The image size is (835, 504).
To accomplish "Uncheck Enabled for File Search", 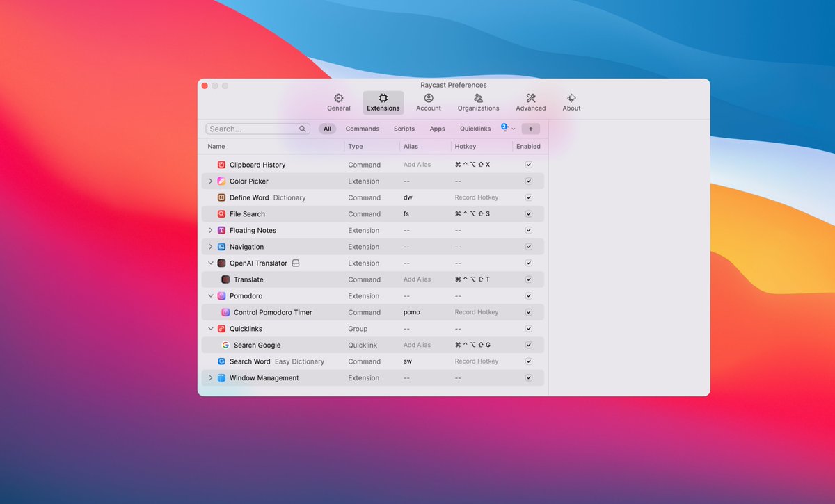I will [x=529, y=214].
